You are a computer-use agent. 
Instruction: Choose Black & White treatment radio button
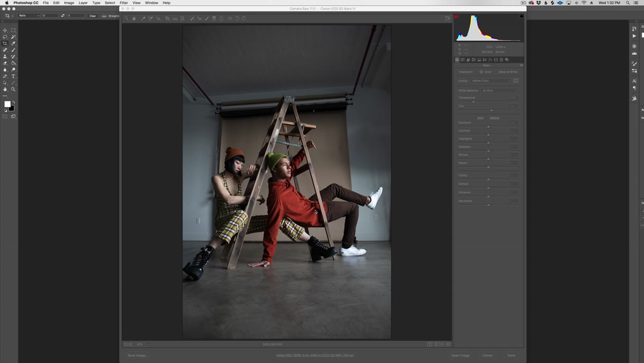[496, 71]
